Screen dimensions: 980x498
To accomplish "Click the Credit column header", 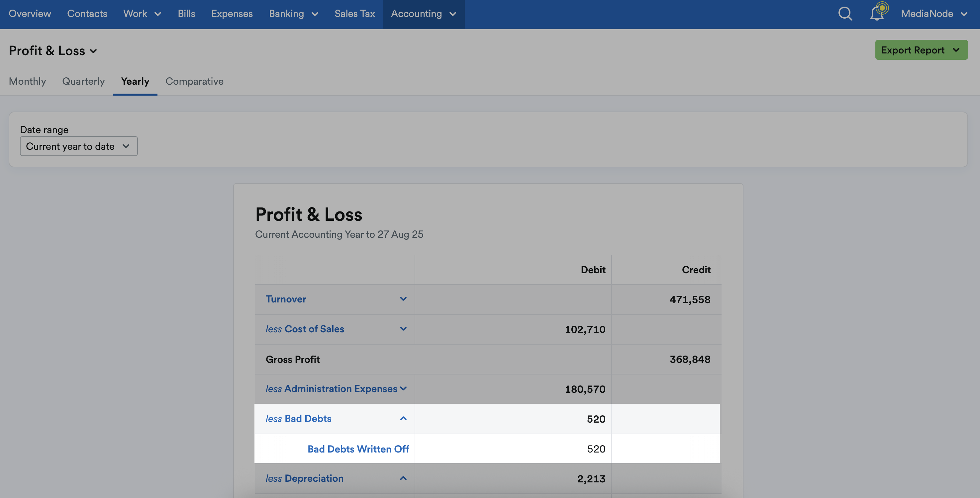I will pos(696,270).
